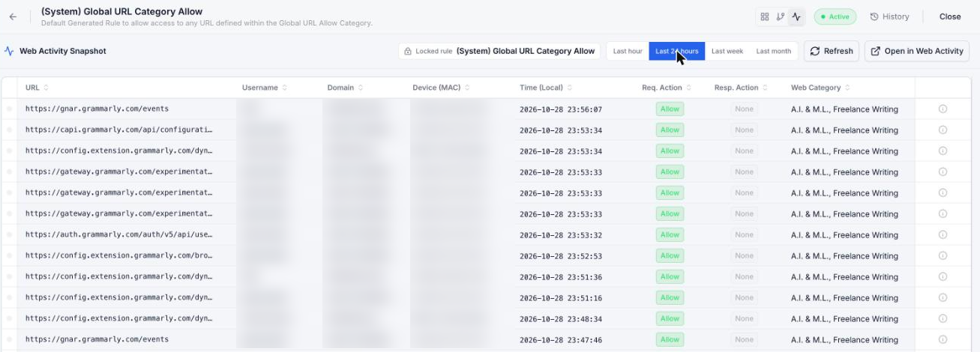Click the Locked rule chip

(x=499, y=51)
